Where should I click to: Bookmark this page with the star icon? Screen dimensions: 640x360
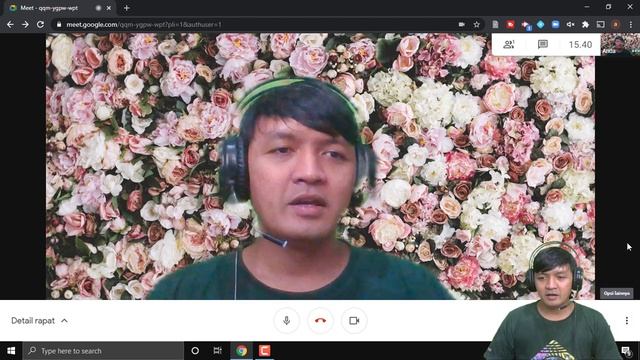476,24
